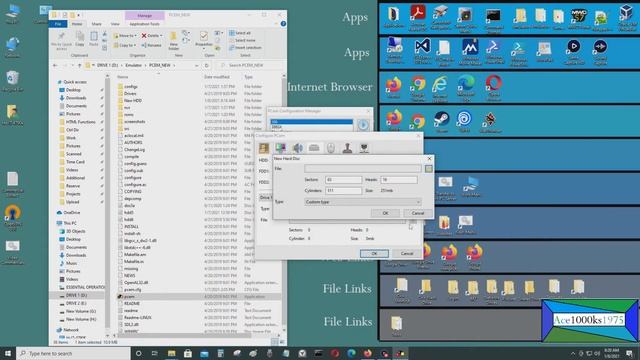640x360 pixels.
Task: Click the Search PCEM_NEW box
Action: tap(249, 65)
